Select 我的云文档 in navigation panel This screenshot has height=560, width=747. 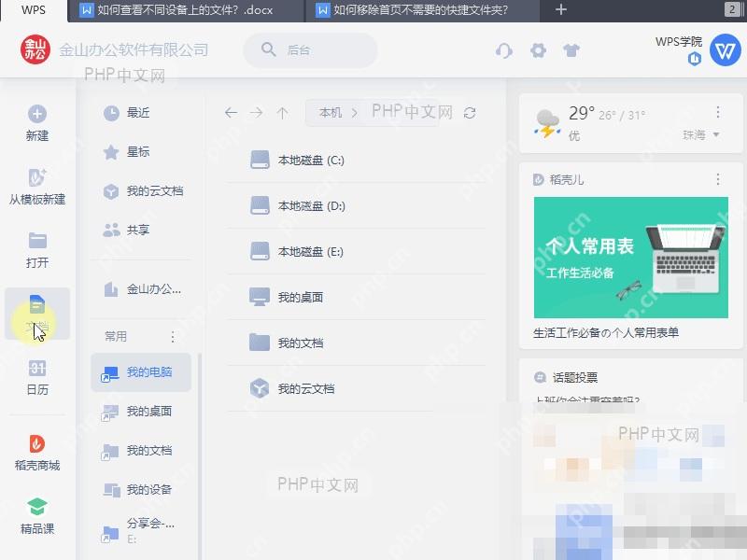141,191
